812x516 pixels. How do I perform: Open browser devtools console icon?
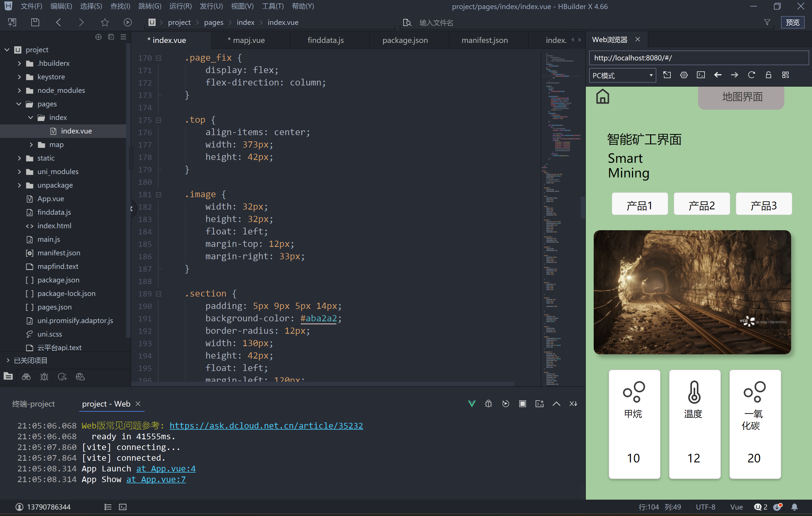pyautogui.click(x=701, y=75)
